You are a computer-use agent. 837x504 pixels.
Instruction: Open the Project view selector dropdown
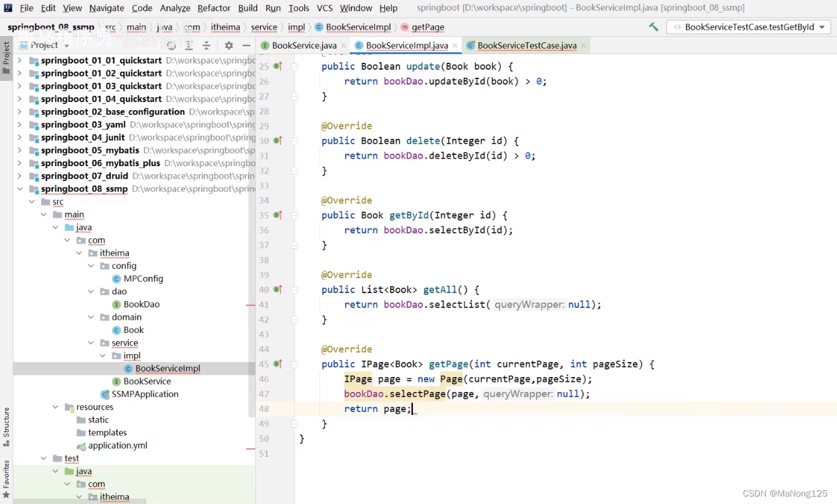(44, 45)
